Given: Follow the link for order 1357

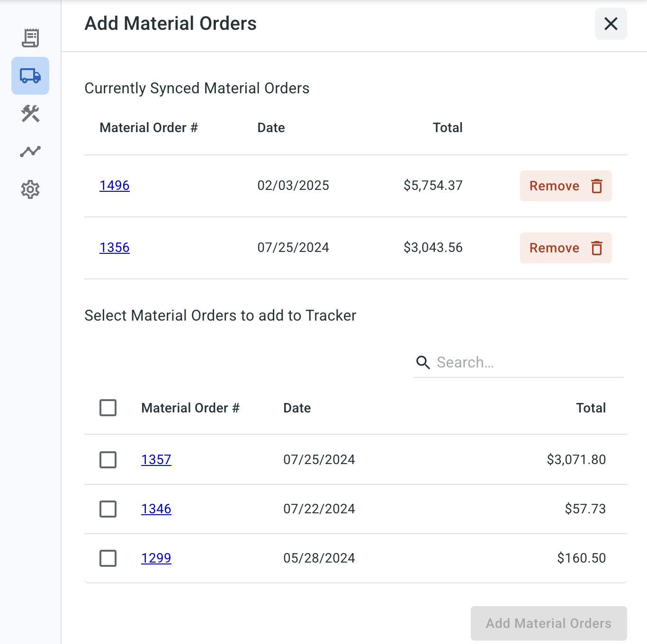Looking at the screenshot, I should coord(156,460).
